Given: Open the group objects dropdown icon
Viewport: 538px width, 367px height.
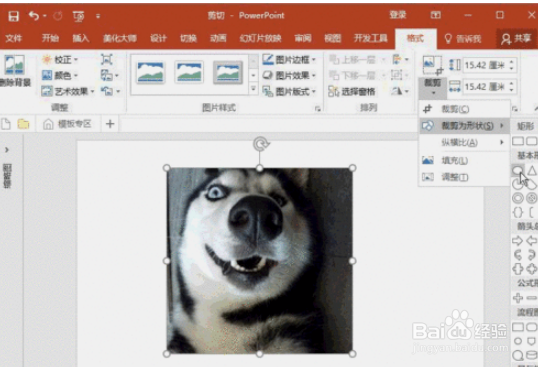Looking at the screenshot, I should [400, 75].
